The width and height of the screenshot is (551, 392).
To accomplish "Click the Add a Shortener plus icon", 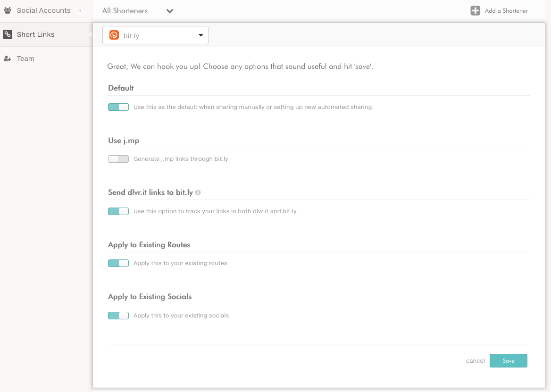I will (475, 10).
